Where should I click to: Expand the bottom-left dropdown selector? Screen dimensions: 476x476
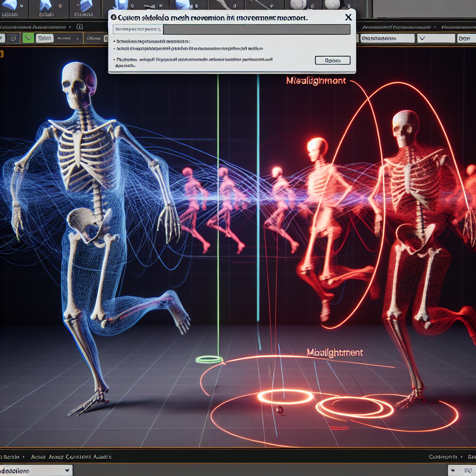(36, 470)
